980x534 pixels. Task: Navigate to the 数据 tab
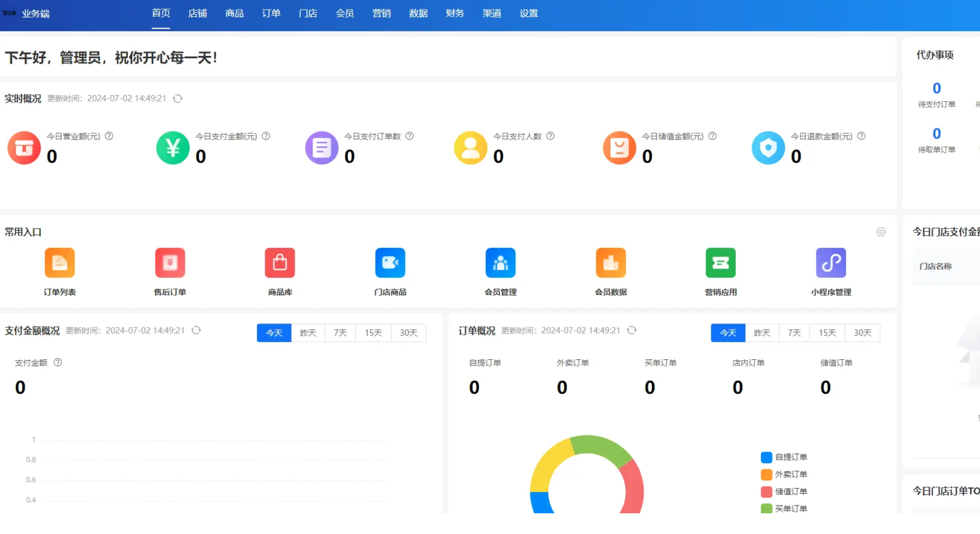pos(418,13)
